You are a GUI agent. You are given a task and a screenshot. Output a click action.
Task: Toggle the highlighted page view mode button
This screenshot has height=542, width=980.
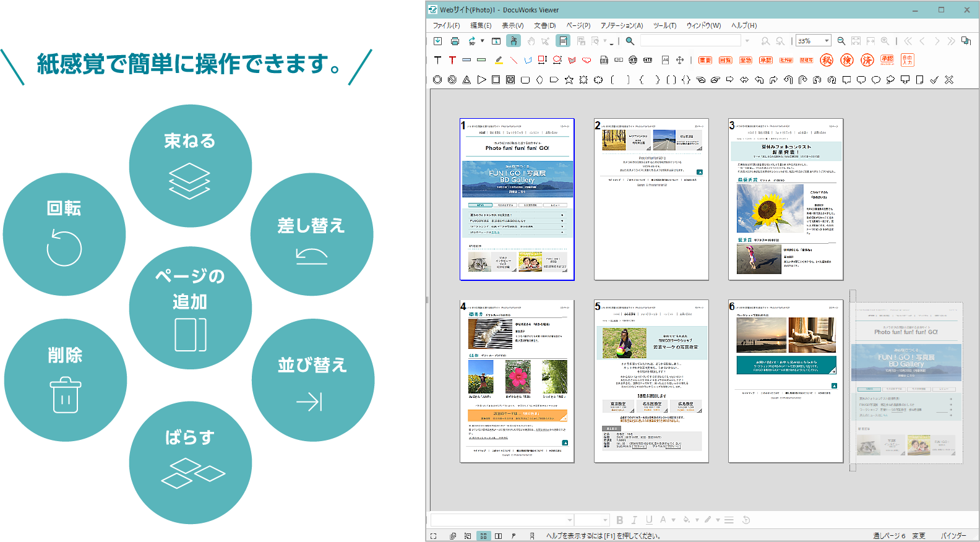pos(562,41)
